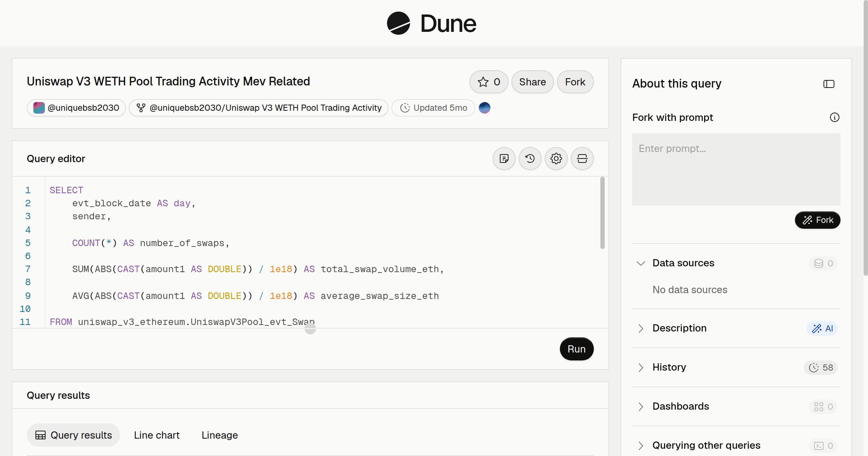Grab the editor resize handle below code
Image resolution: width=868 pixels, height=456 pixels.
click(x=310, y=329)
